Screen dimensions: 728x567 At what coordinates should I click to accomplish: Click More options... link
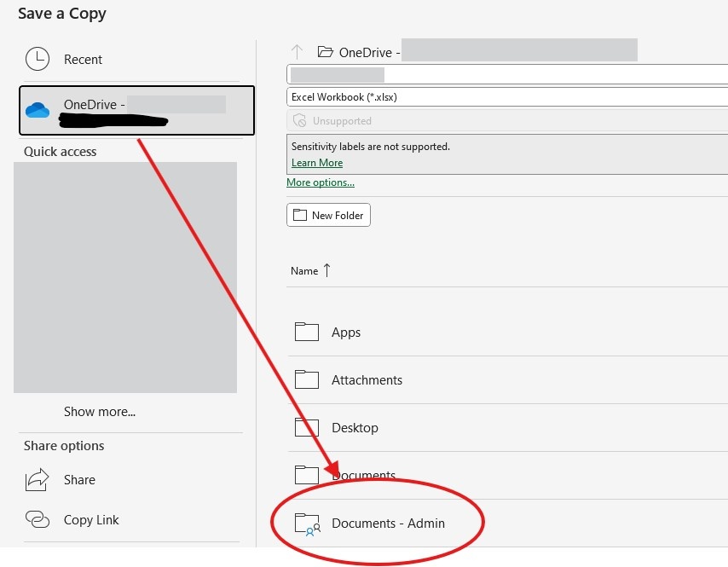tap(321, 182)
